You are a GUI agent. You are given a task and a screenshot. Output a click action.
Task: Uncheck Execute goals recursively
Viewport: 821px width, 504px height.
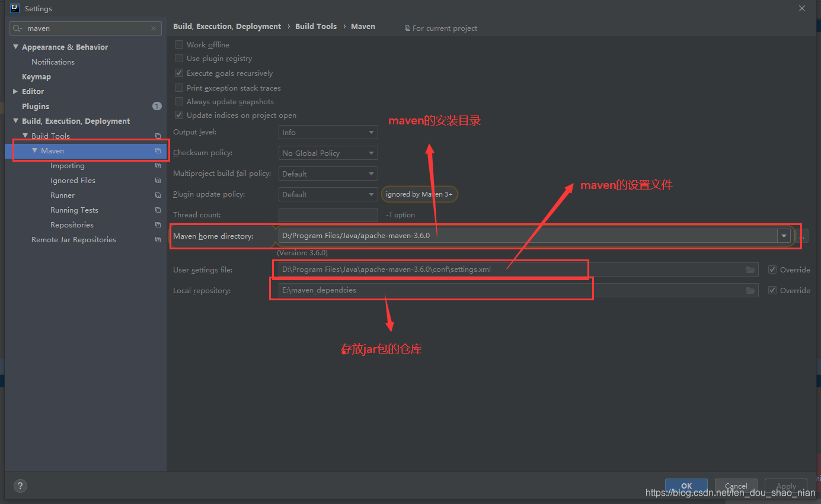179,73
